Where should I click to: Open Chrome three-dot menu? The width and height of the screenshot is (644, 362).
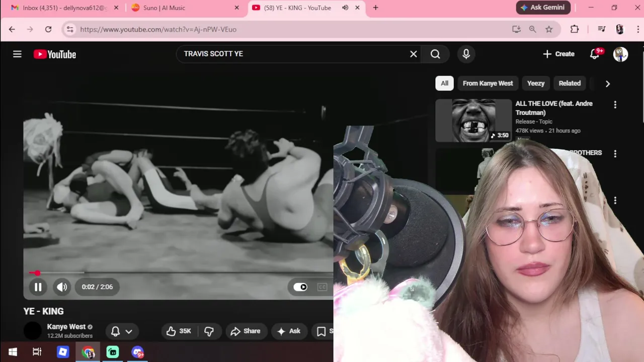coord(637,29)
